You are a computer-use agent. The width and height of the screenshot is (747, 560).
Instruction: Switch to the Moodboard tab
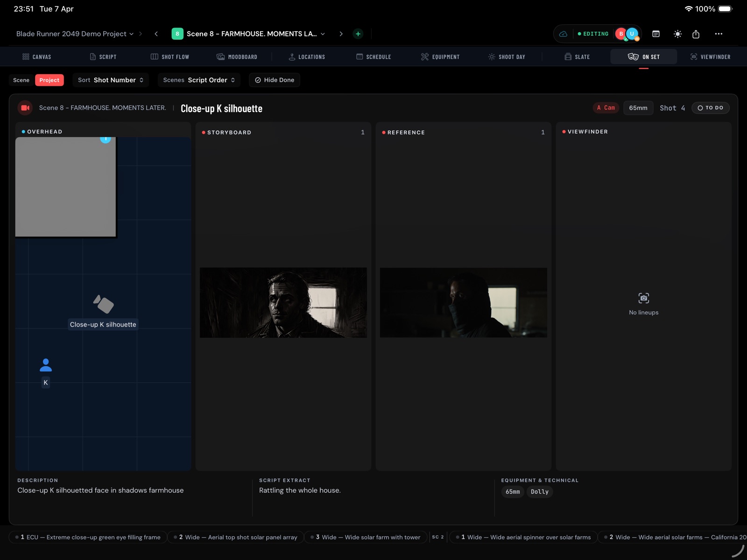pyautogui.click(x=237, y=57)
